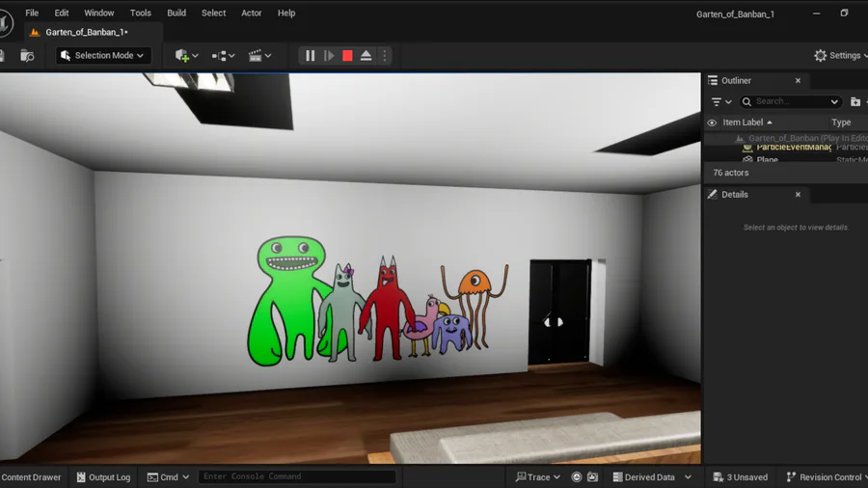868x488 pixels.
Task: Open the Actor menu
Action: point(252,13)
